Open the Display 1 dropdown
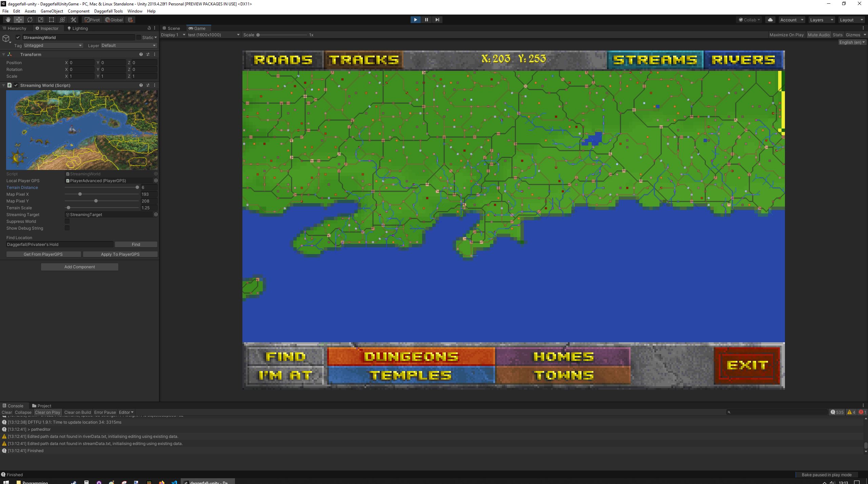868x484 pixels. tap(173, 35)
